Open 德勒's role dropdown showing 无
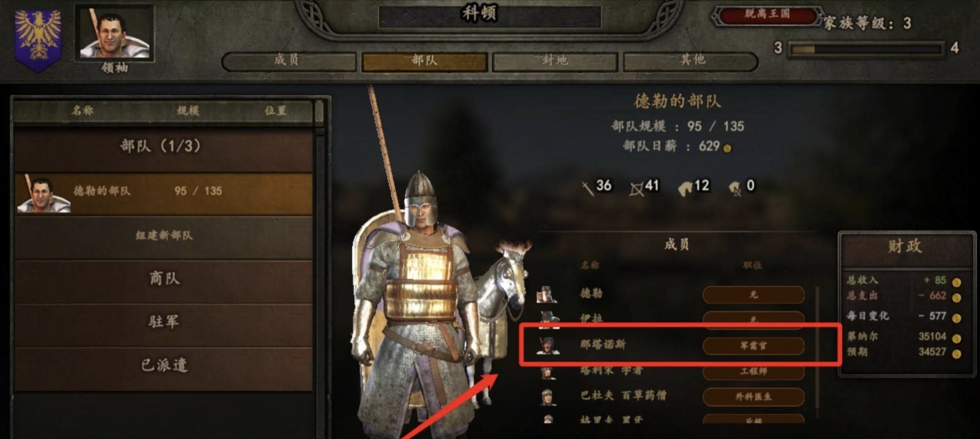Viewport: 980px width, 439px height. (753, 294)
